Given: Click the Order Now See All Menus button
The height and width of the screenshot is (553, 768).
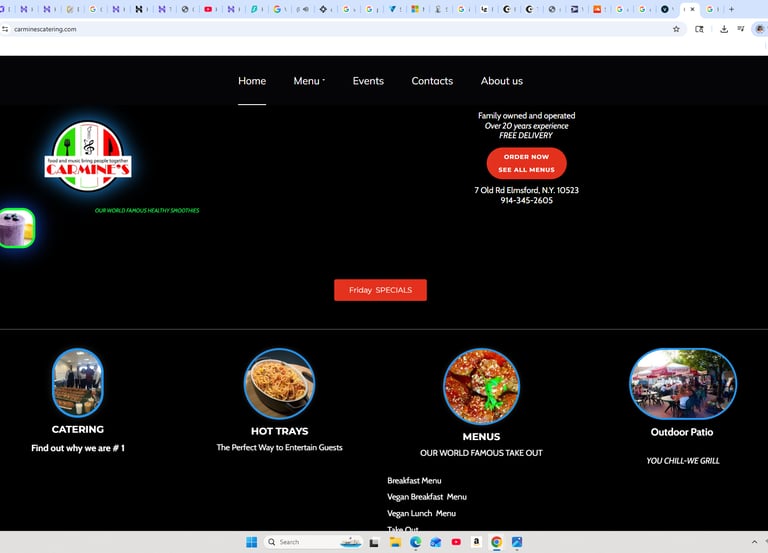Looking at the screenshot, I should [527, 163].
